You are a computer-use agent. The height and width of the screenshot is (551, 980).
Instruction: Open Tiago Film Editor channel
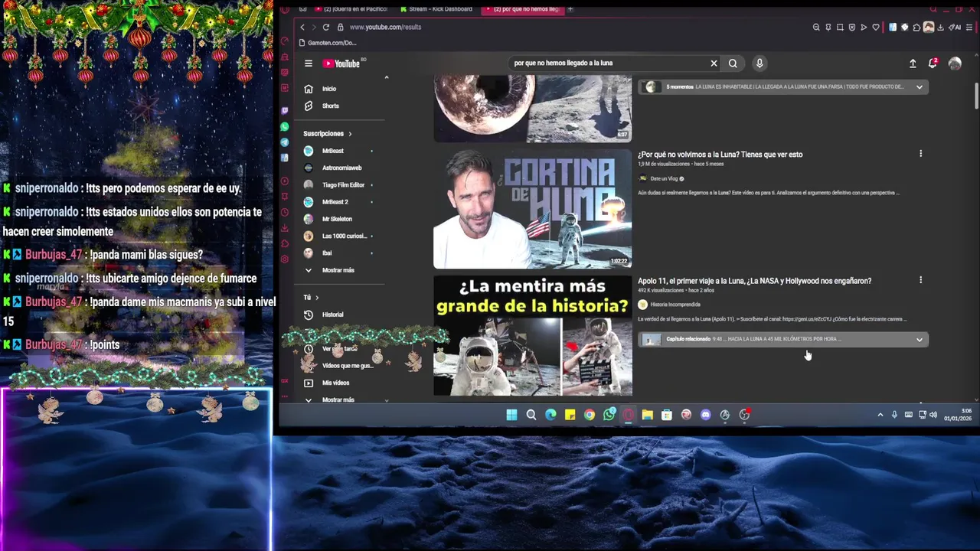click(x=343, y=185)
